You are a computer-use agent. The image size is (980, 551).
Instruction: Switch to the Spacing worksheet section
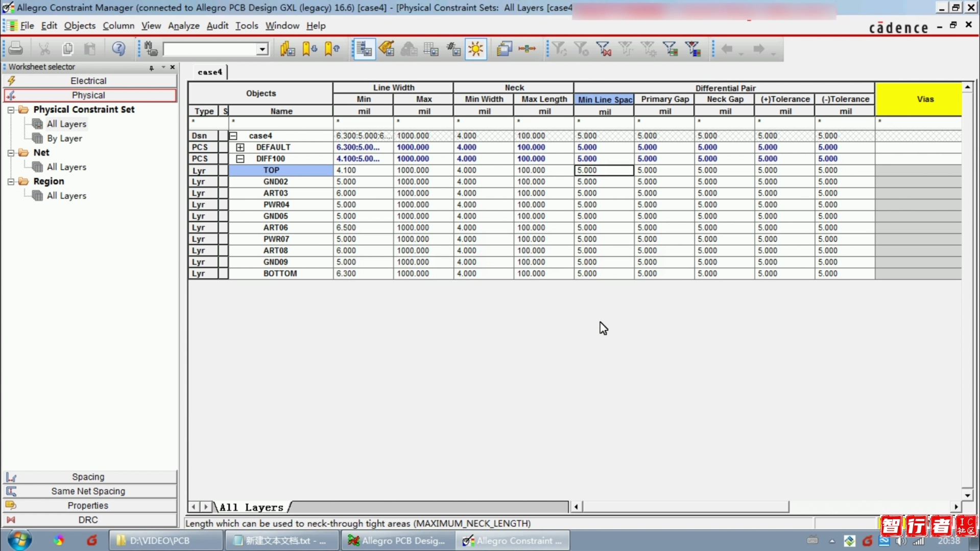(x=89, y=477)
